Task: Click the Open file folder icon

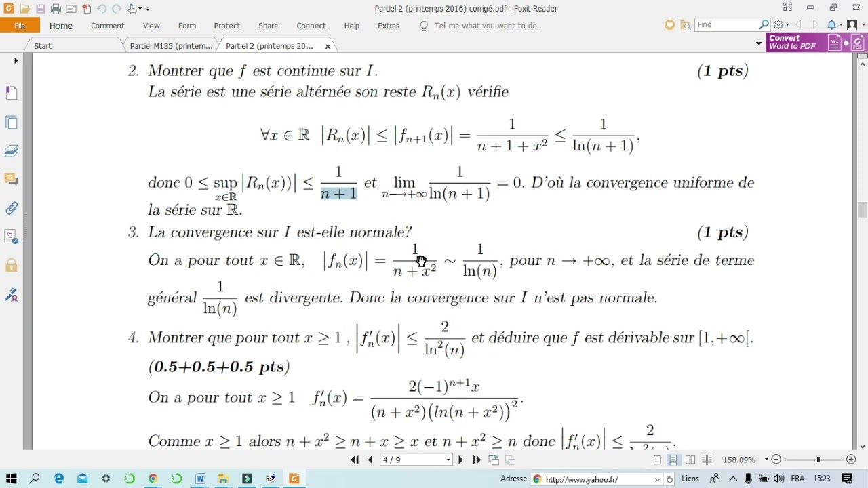Action: click(24, 9)
